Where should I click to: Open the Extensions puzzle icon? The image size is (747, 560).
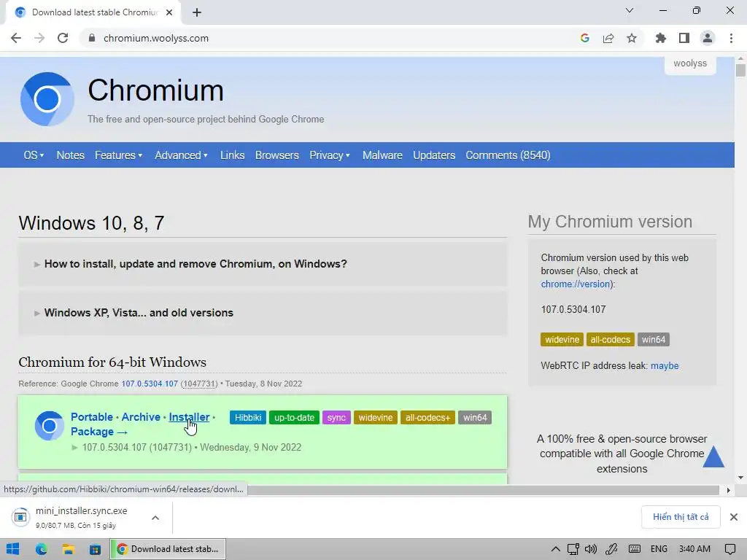point(661,38)
